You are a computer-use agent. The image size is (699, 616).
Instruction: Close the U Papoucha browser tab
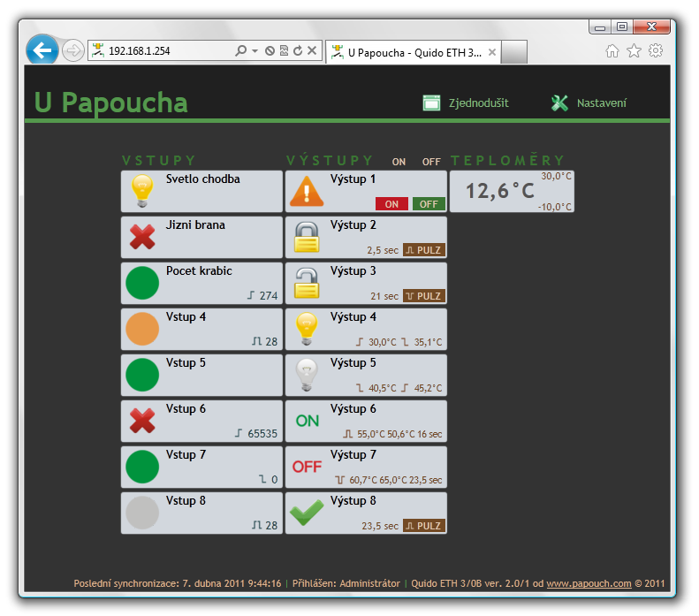click(492, 53)
